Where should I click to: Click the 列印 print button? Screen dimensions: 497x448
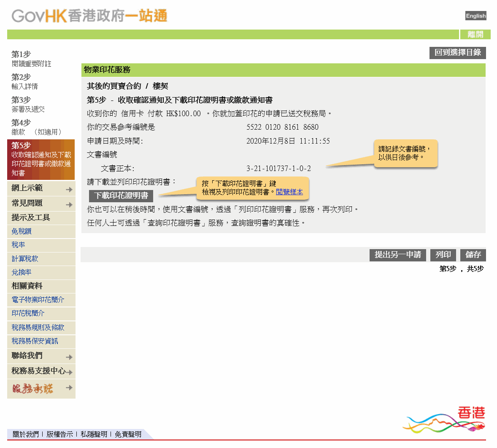point(443,255)
